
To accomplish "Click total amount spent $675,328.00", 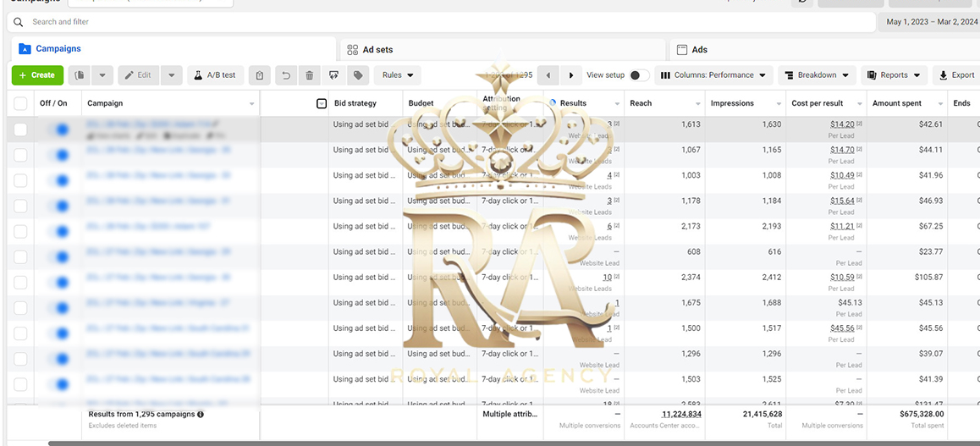I will pos(922,414).
